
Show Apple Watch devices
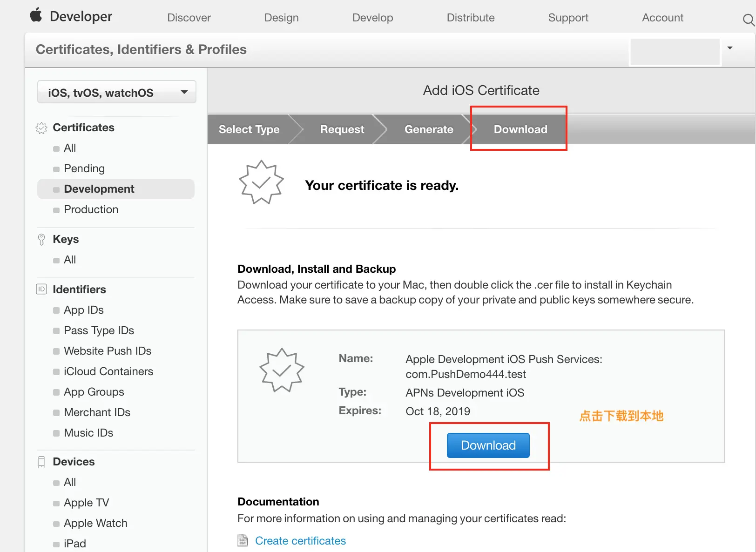(95, 523)
